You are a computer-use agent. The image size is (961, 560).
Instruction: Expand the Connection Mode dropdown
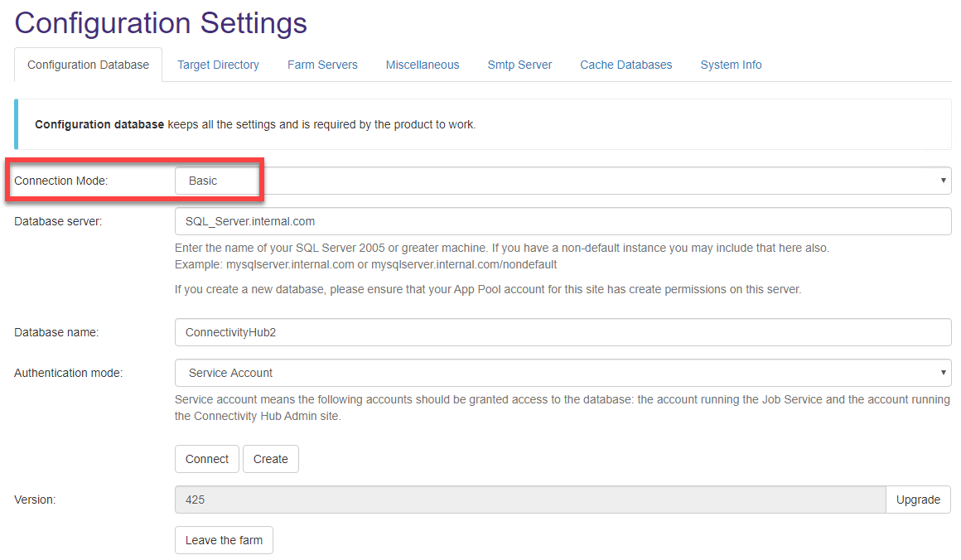point(563,181)
